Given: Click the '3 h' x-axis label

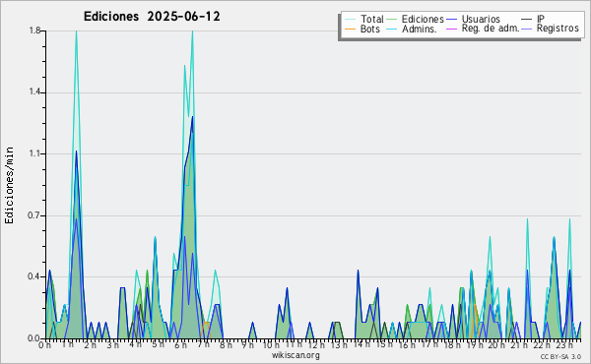Looking at the screenshot, I should 112,345.
